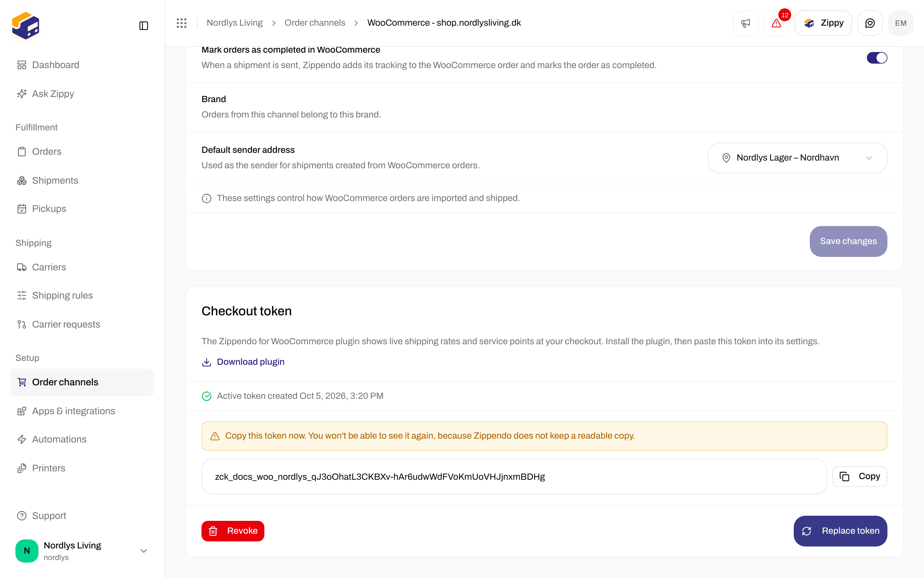
Task: Click the Carriers truck icon
Action: tap(22, 267)
